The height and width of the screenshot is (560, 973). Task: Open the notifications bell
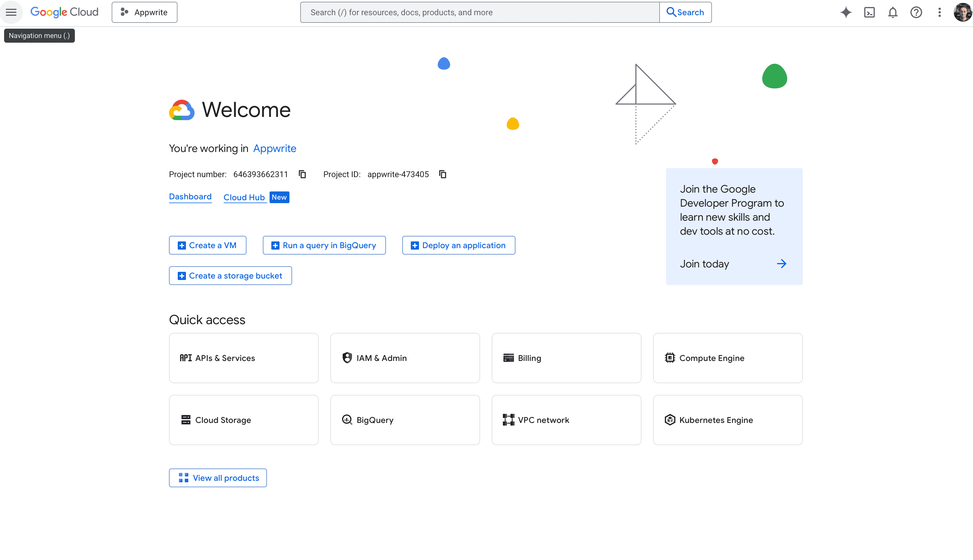click(893, 12)
